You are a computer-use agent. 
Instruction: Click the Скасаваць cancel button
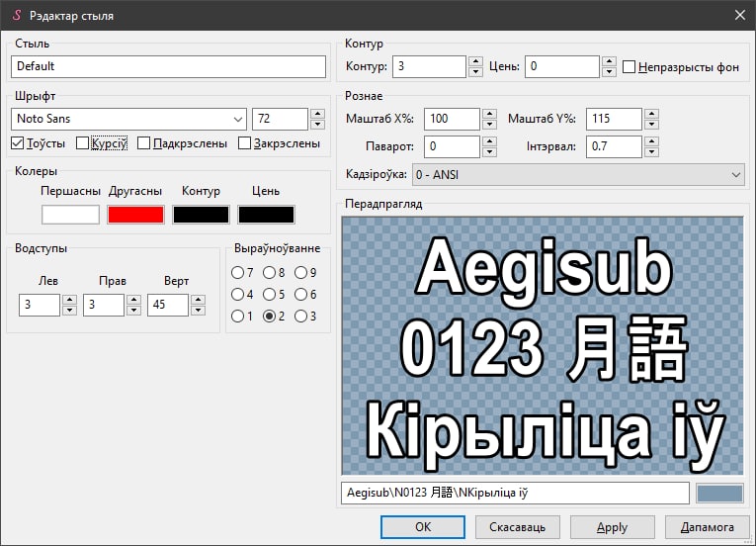click(x=517, y=527)
